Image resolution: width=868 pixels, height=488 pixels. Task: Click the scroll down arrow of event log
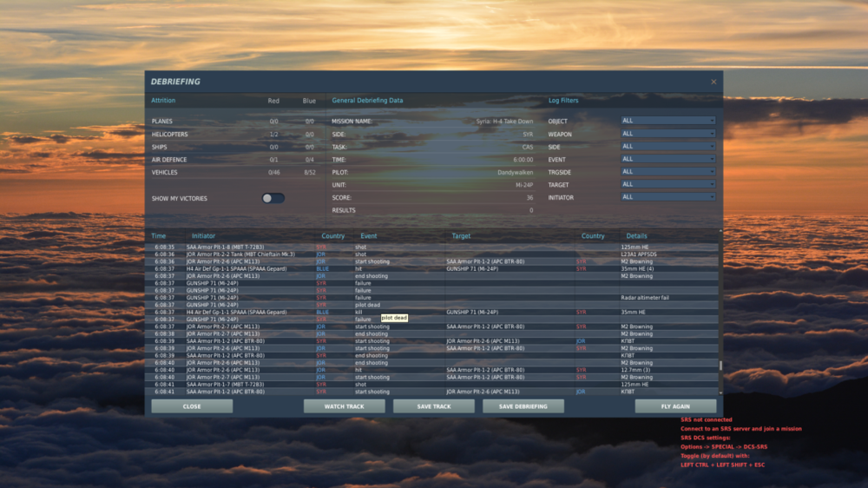(720, 392)
